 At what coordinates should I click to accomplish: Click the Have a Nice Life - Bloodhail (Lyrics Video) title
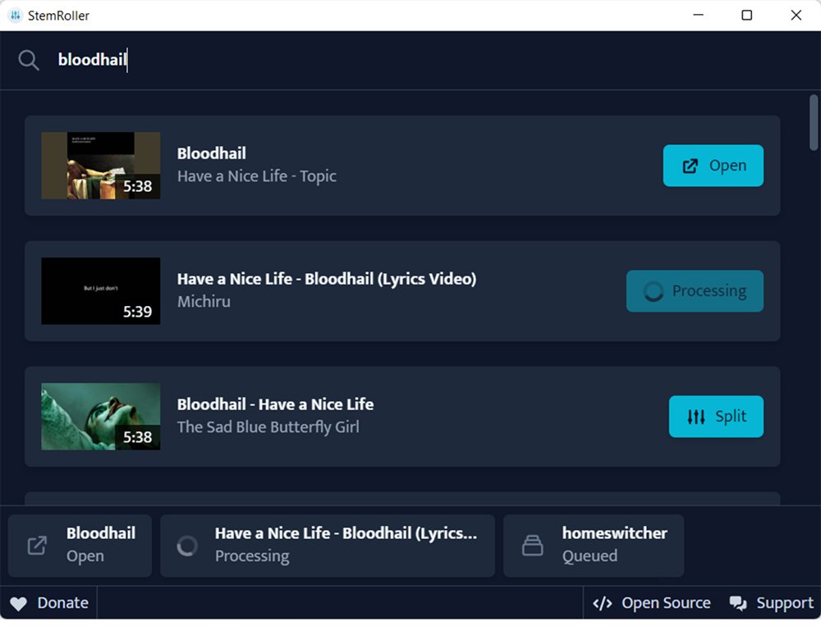(x=327, y=279)
